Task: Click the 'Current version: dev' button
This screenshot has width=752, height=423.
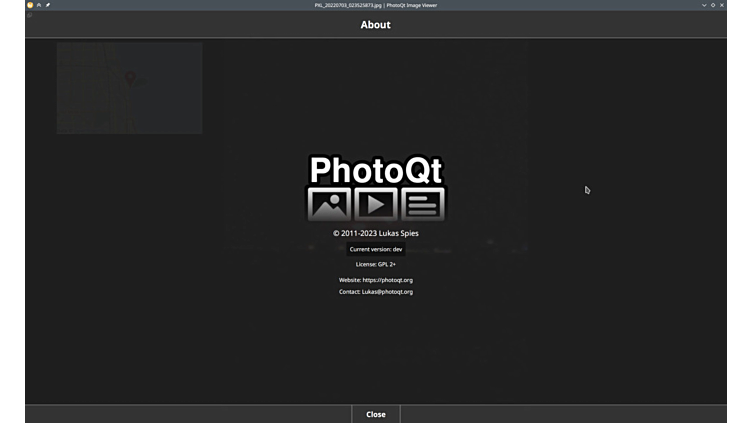Action: point(376,249)
